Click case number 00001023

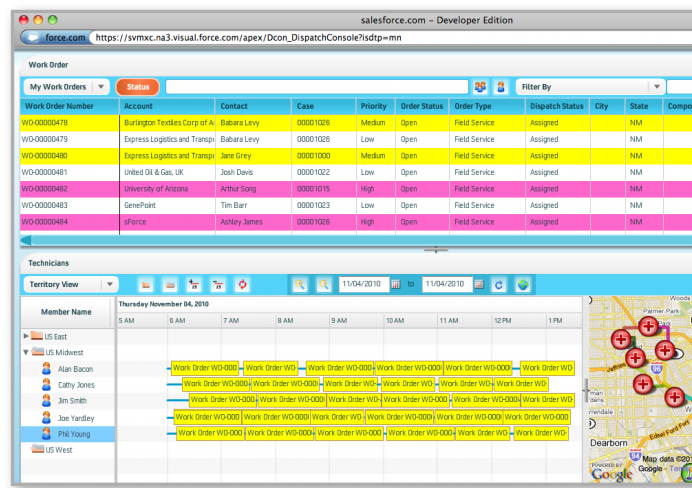(324, 205)
